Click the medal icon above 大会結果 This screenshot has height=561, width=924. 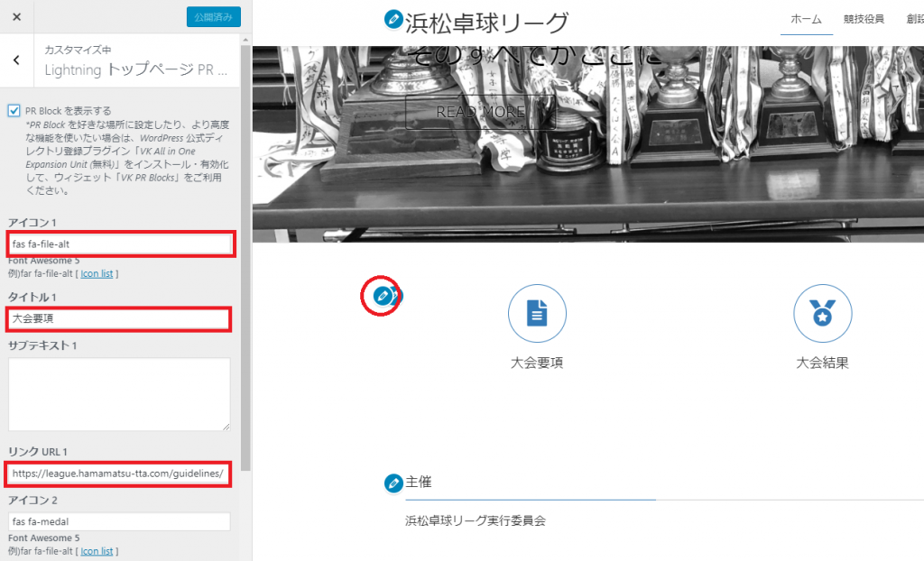click(x=822, y=313)
